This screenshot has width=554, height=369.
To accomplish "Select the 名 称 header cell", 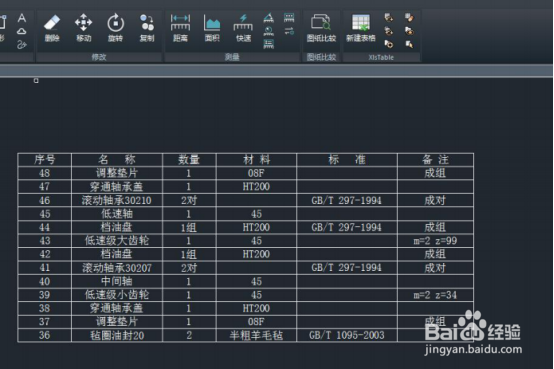I will tap(117, 160).
